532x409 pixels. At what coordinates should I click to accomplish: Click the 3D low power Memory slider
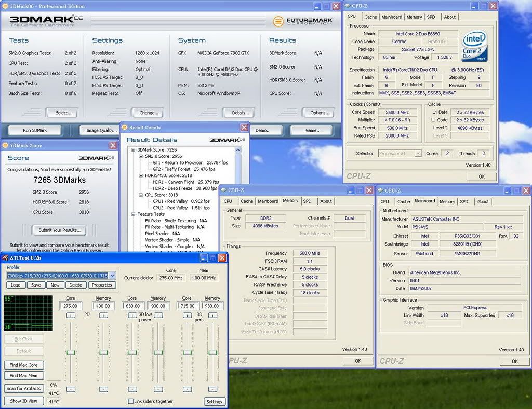pos(158,352)
